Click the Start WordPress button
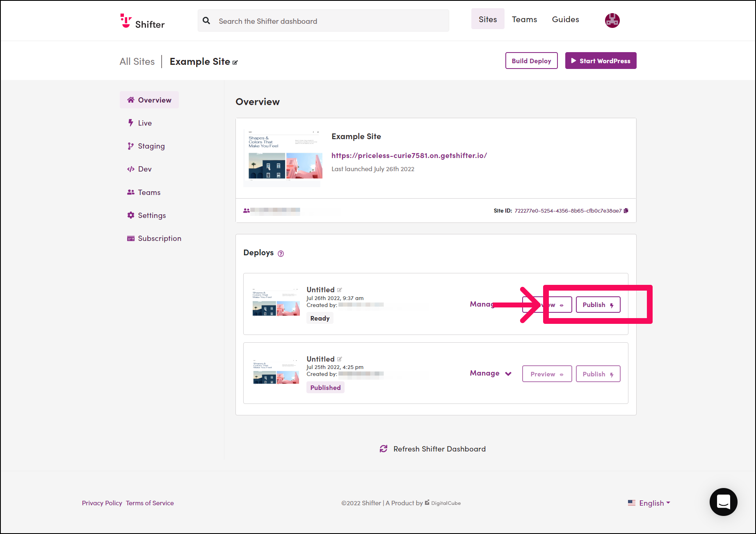756x534 pixels. [601, 61]
